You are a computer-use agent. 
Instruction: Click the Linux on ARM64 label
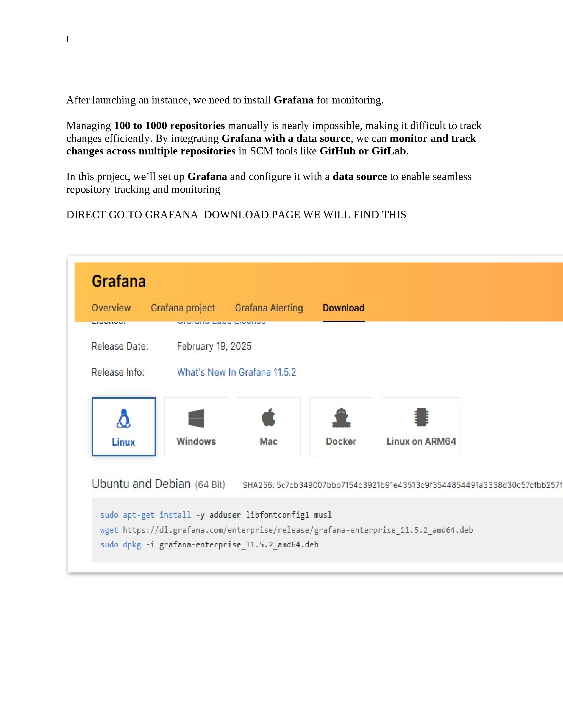pos(421,441)
